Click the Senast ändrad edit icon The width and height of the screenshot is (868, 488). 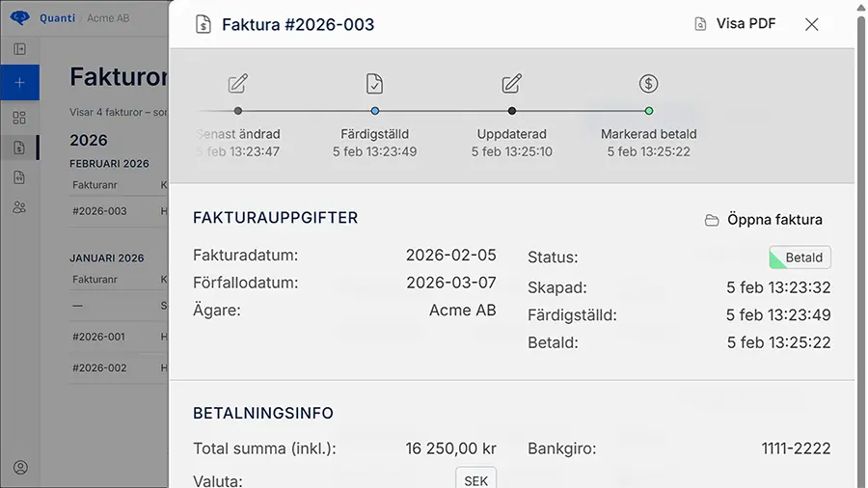238,84
